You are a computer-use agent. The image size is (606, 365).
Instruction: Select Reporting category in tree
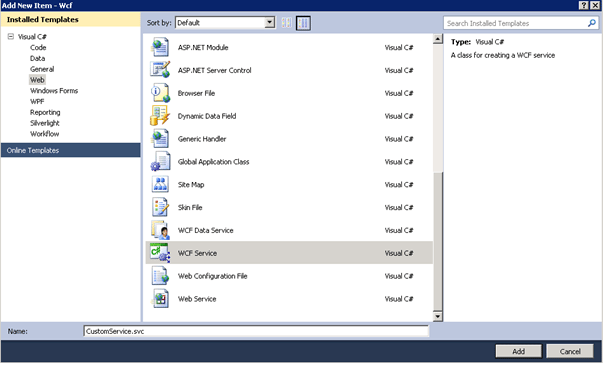(x=45, y=113)
